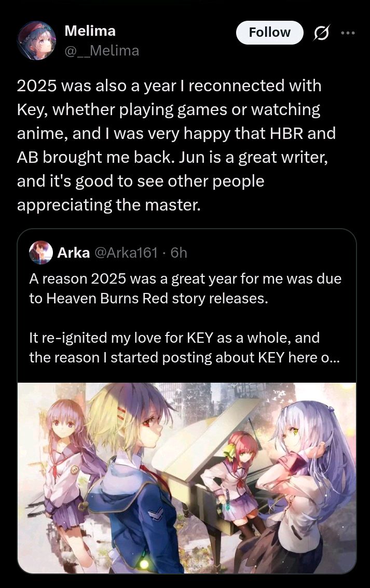This screenshot has height=588, width=370.
Task: Open the three-dot more options menu
Action: [348, 33]
